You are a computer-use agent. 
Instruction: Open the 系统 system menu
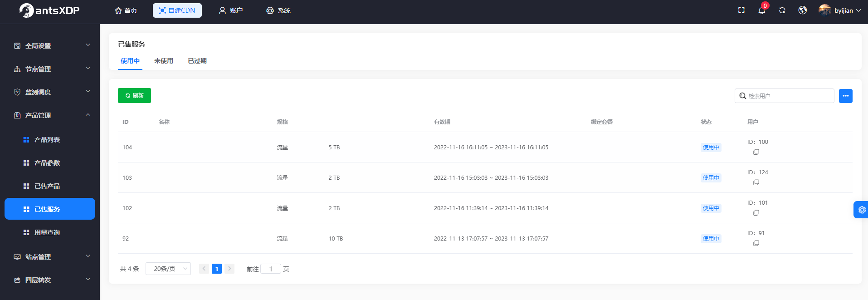pyautogui.click(x=278, y=10)
